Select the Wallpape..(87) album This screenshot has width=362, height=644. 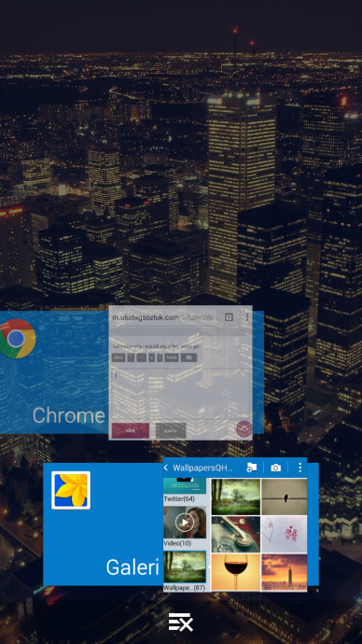(185, 571)
